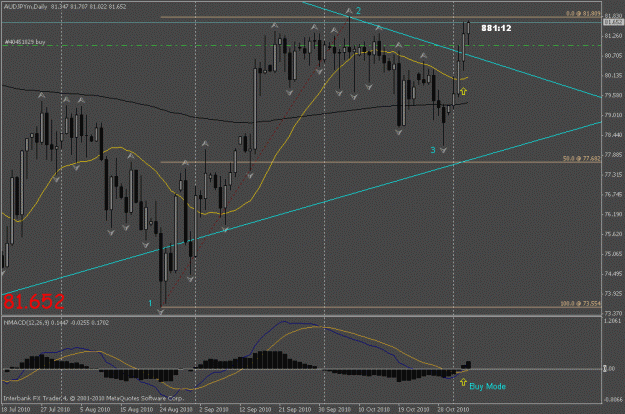Click the 18 Jul 2010 date label
The width and height of the screenshot is (625, 414).
pos(16,409)
